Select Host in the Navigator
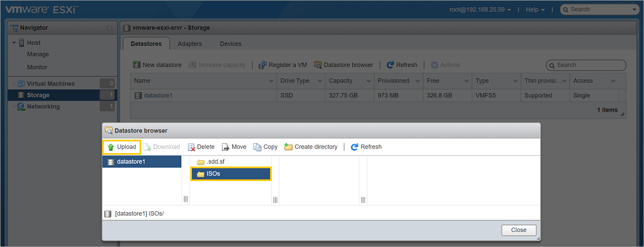 tap(33, 42)
